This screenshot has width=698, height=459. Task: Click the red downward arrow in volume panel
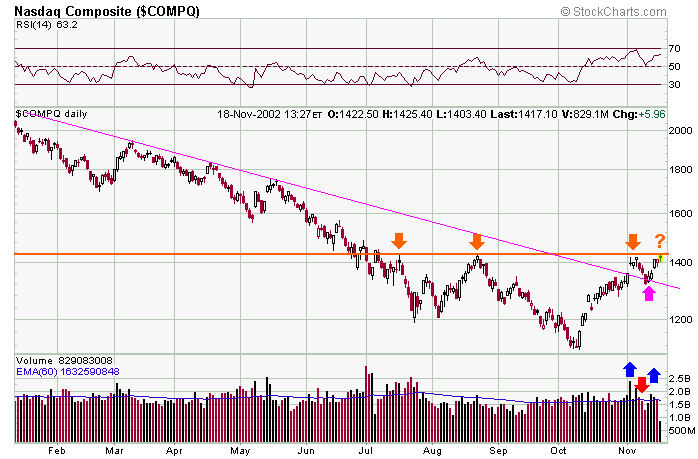click(641, 385)
